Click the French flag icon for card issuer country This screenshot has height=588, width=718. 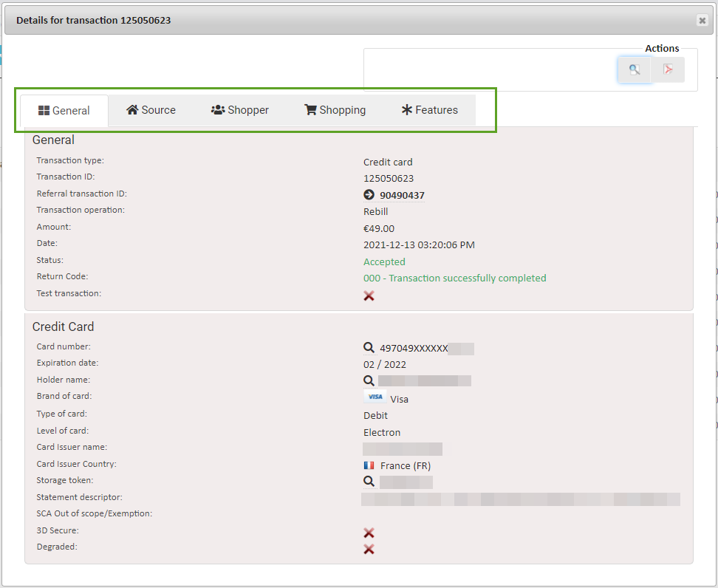click(368, 465)
